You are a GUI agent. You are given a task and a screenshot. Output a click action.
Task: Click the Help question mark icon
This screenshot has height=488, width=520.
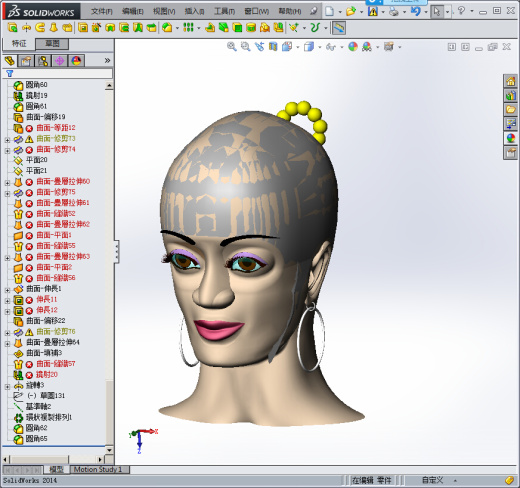click(461, 11)
